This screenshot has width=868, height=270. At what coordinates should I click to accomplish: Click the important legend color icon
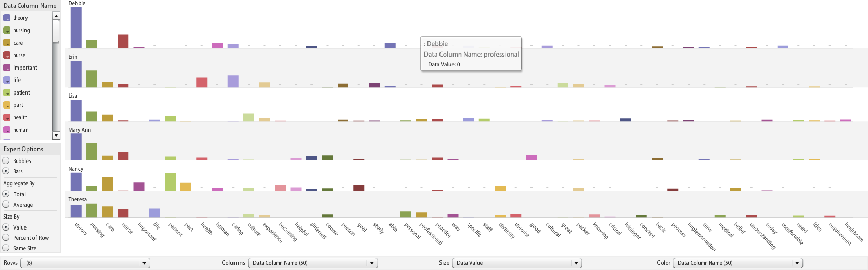click(7, 67)
